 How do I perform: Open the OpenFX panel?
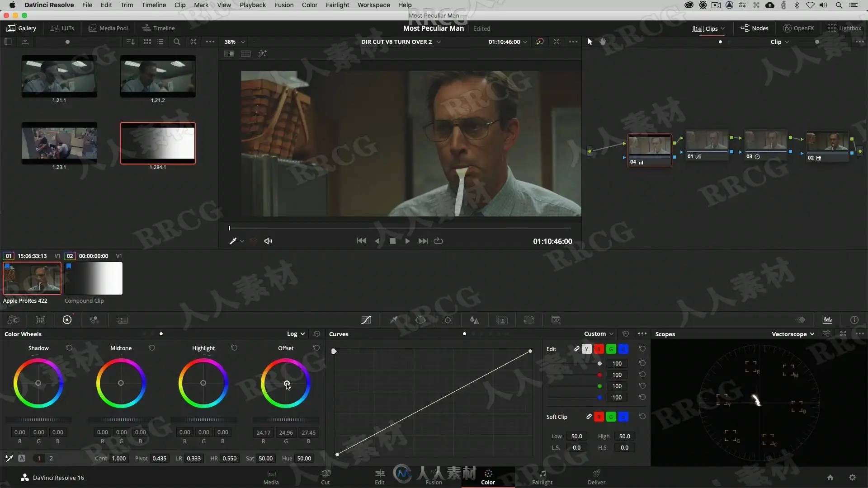tap(798, 28)
